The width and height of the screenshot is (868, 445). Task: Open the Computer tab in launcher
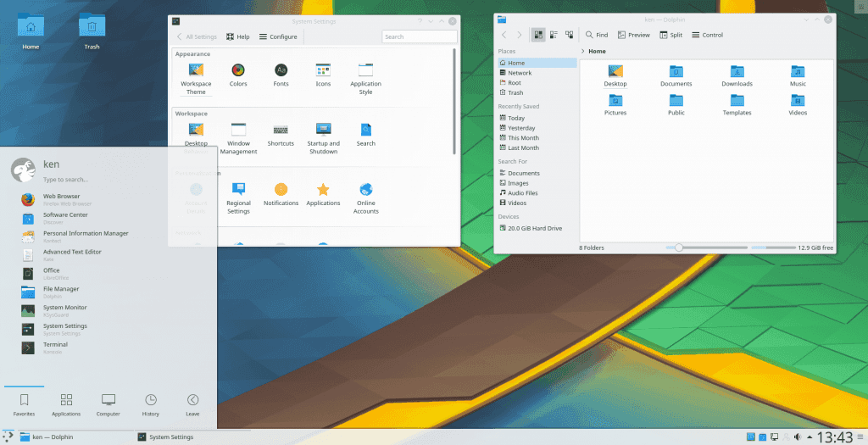tap(108, 405)
